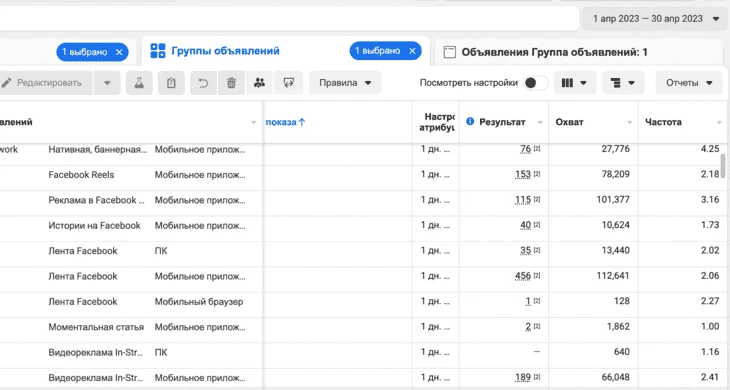Open the date range 1 апр – 30 апр 2023
The image size is (730, 390).
656,19
